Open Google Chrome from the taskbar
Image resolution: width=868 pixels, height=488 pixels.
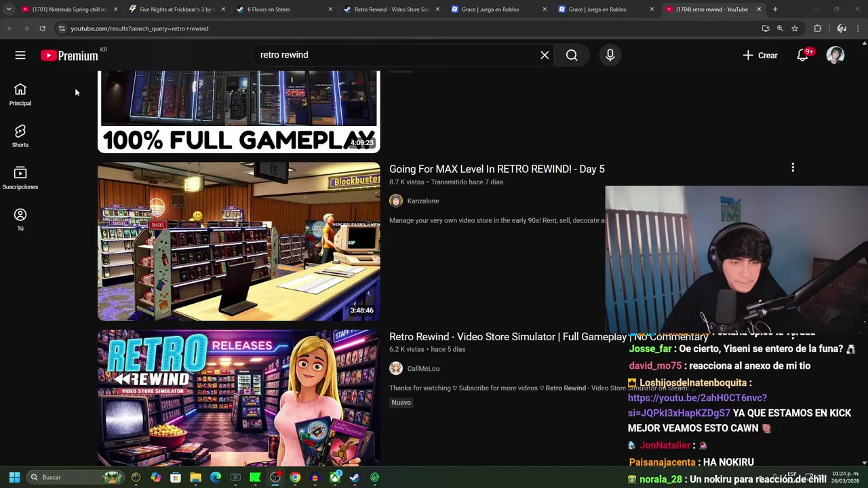295,477
